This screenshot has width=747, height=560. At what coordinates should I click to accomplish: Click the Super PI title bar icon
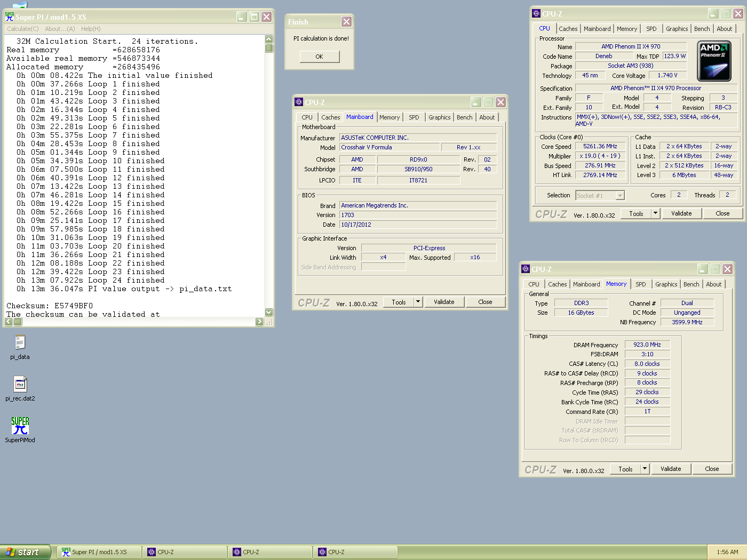10,17
